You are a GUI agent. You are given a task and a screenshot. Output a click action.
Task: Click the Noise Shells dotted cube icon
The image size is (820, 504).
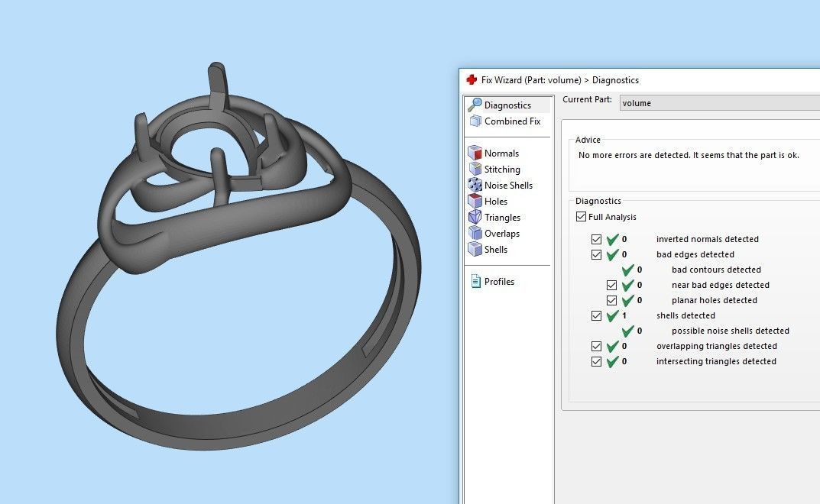pyautogui.click(x=475, y=185)
